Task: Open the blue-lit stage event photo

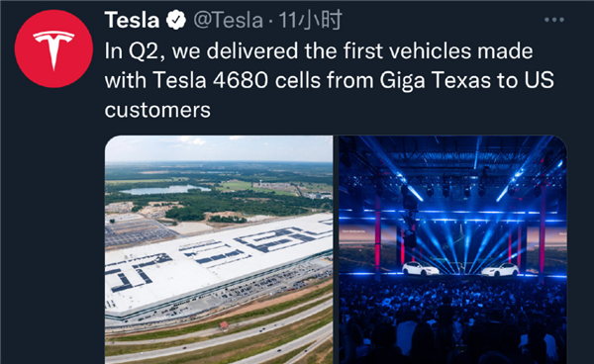Action: 453,249
